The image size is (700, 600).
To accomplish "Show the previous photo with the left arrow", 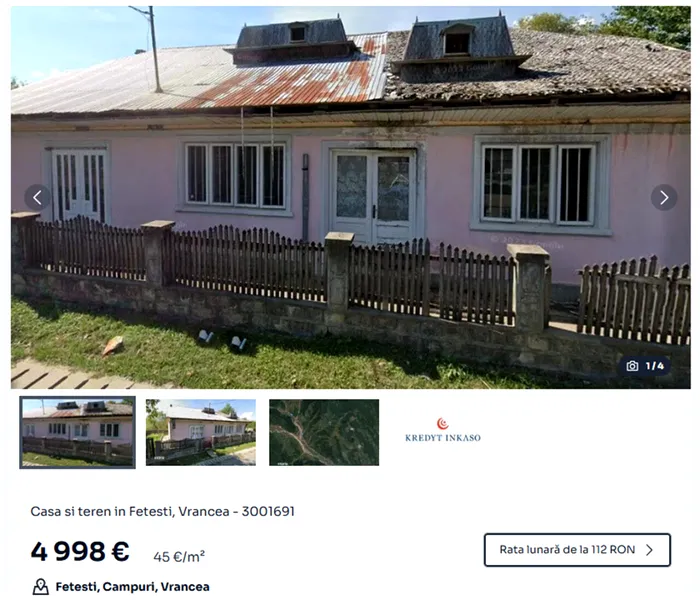I will point(38,197).
